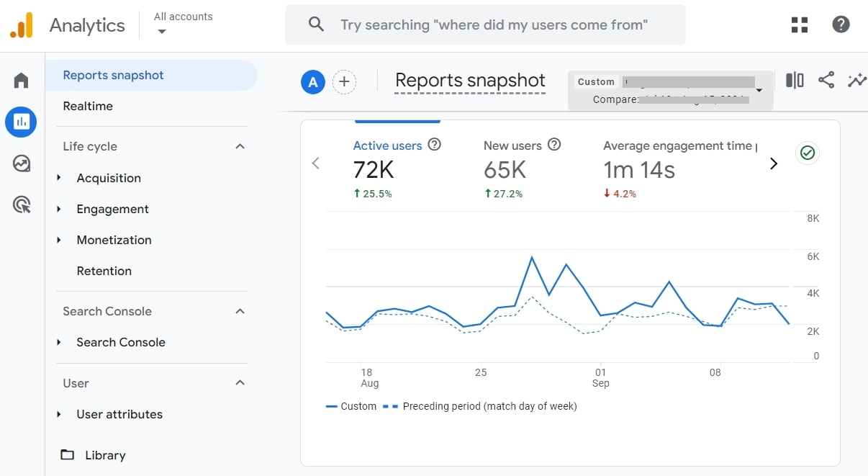Click the analytics search field
The image size is (868, 476).
click(494, 24)
